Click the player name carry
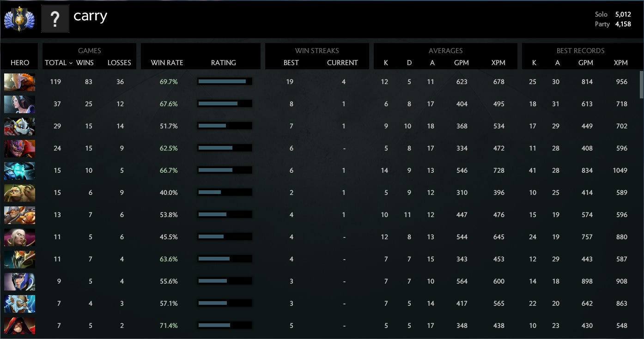 [91, 16]
